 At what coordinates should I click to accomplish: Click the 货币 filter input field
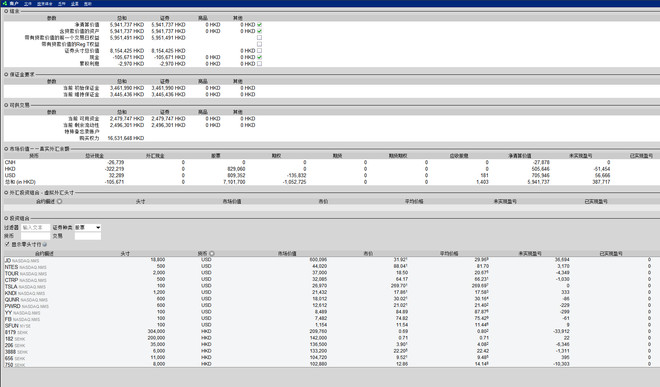point(35,236)
